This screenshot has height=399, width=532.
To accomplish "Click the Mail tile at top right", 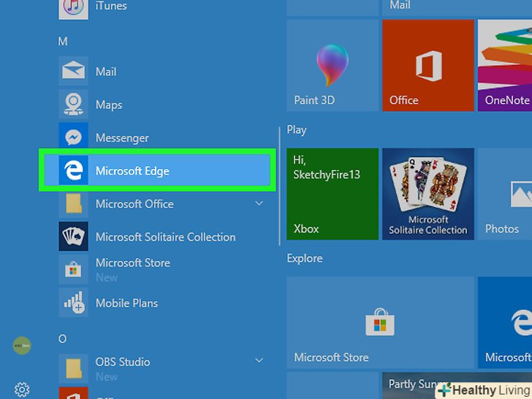I will pos(457,7).
